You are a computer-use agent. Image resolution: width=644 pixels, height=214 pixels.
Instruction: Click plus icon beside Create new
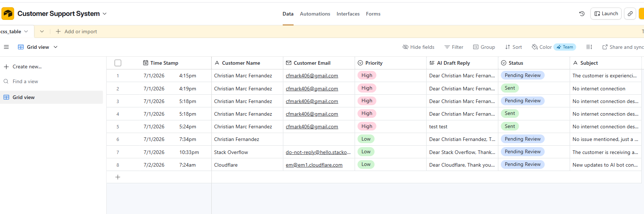(x=6, y=67)
